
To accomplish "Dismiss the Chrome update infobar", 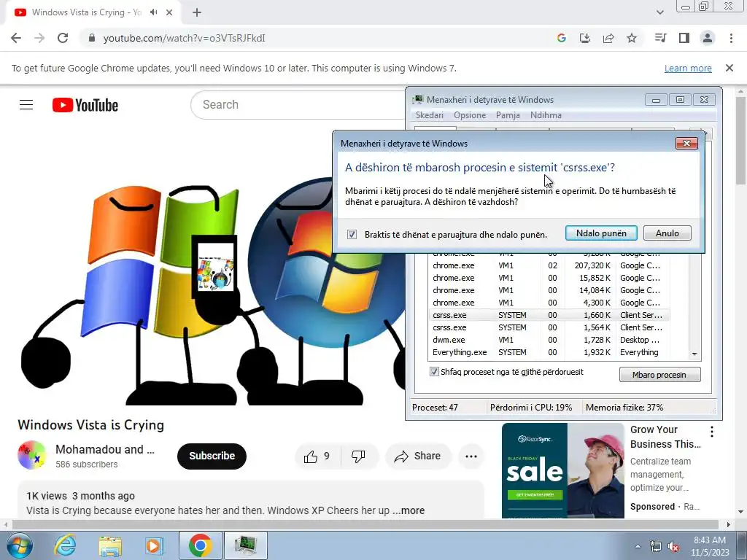I will pyautogui.click(x=729, y=68).
